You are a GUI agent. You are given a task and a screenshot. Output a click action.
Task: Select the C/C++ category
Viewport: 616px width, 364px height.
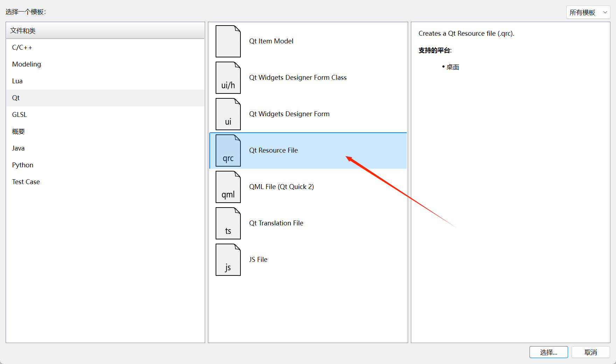tap(105, 48)
